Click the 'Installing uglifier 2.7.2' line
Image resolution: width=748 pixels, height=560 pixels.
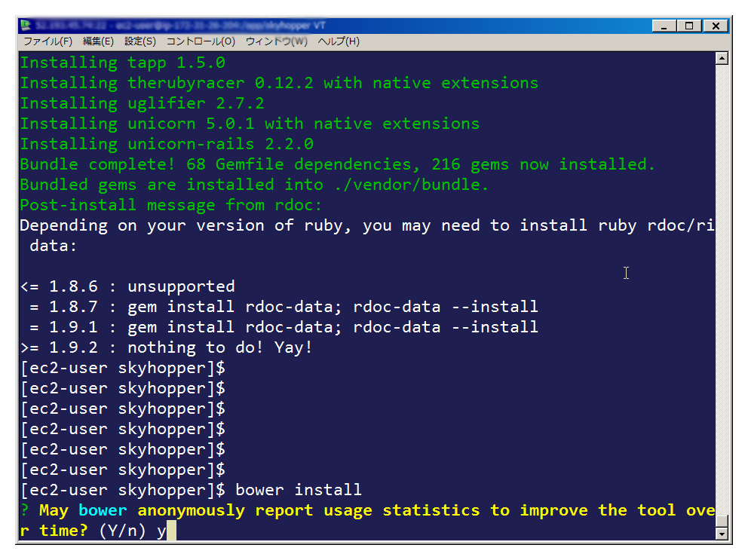pos(143,103)
